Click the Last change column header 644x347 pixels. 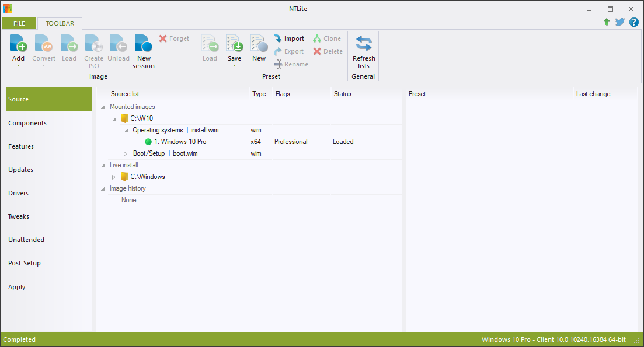point(593,94)
